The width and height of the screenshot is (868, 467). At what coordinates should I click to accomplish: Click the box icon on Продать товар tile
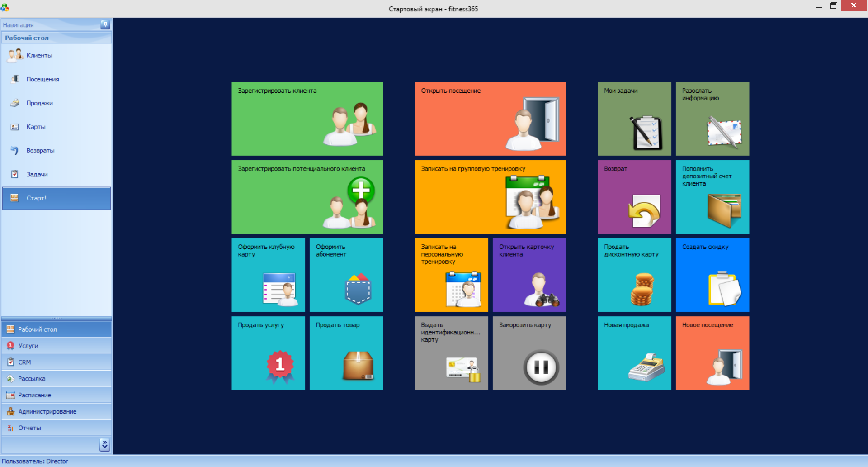coord(359,366)
